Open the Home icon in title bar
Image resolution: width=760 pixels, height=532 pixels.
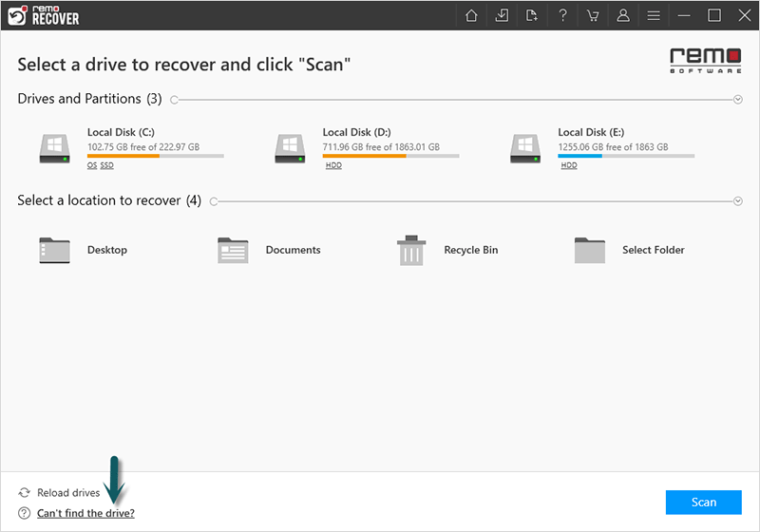pos(471,15)
